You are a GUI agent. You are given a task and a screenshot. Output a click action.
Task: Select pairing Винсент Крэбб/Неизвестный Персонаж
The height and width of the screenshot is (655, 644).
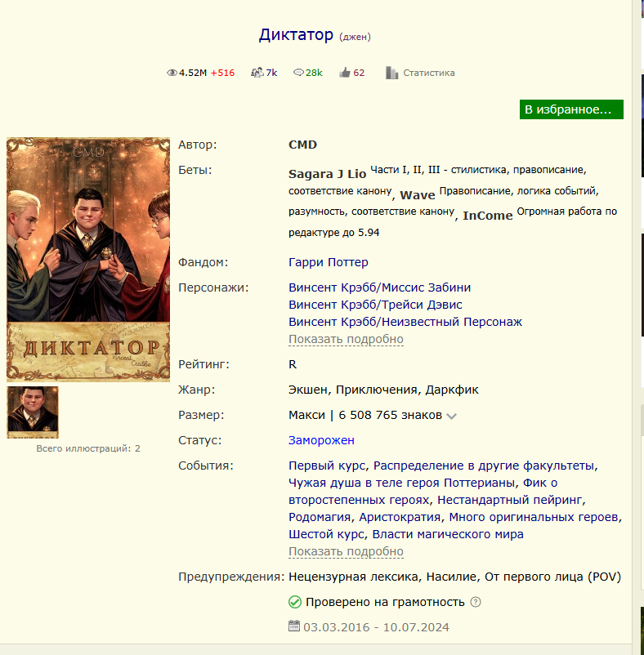[x=405, y=322]
